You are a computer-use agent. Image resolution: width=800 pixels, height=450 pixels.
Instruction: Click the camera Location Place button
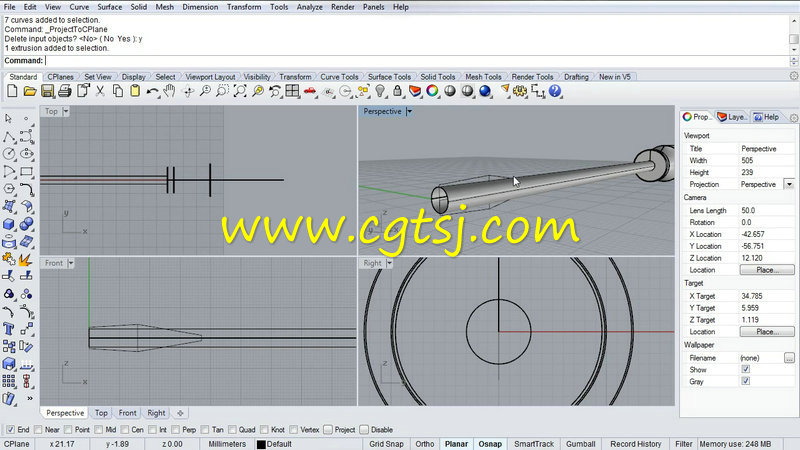point(767,270)
